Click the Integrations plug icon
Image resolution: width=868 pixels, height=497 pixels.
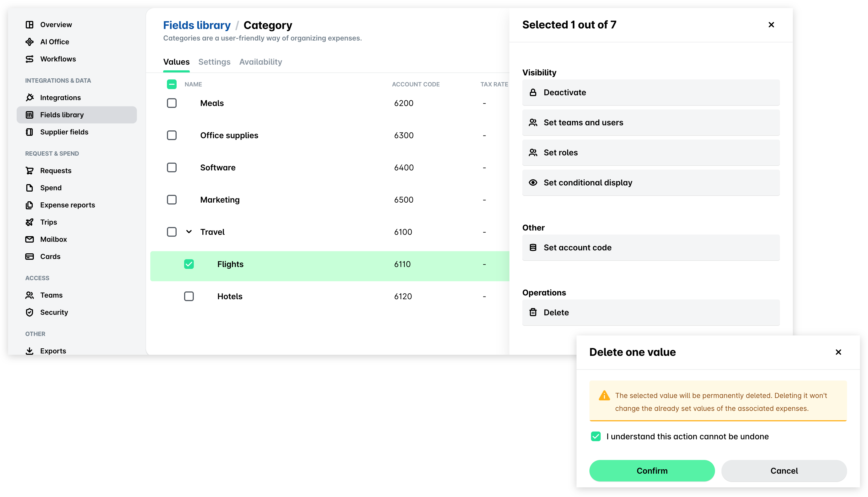(30, 98)
